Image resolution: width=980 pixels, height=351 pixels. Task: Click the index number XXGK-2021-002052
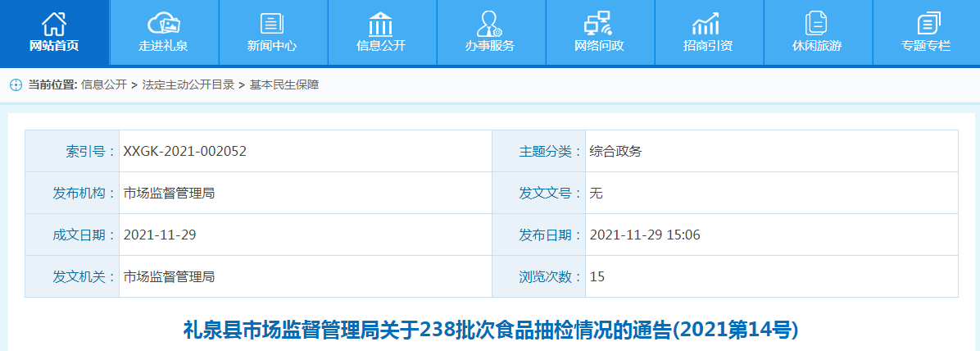click(x=185, y=151)
